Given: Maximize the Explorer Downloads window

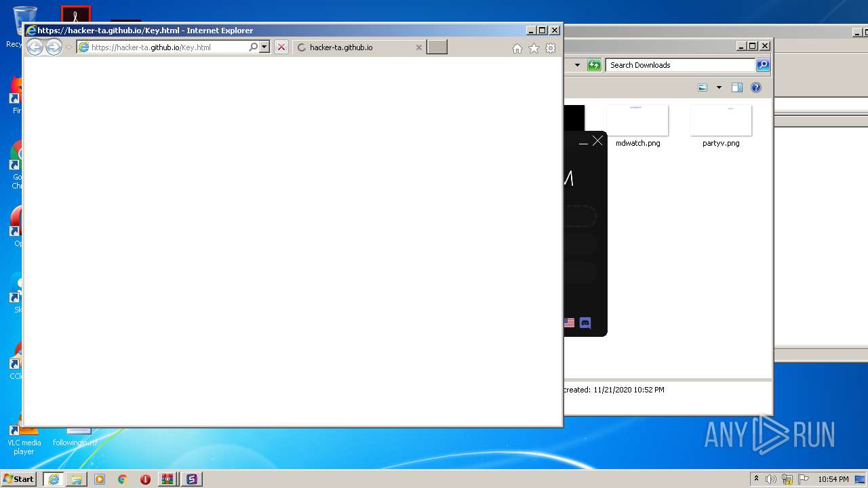Looking at the screenshot, I should pos(752,46).
